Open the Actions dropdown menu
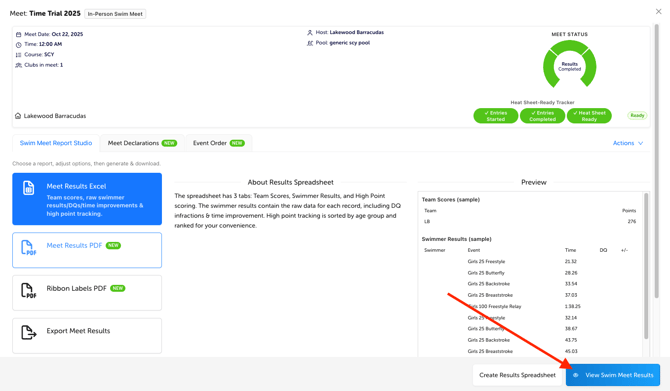The width and height of the screenshot is (670, 391). coord(628,143)
